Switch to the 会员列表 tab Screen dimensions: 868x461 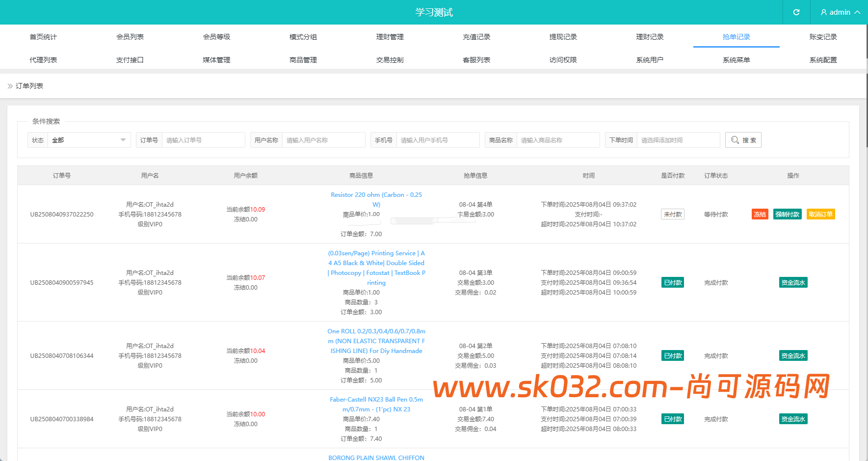click(x=130, y=36)
